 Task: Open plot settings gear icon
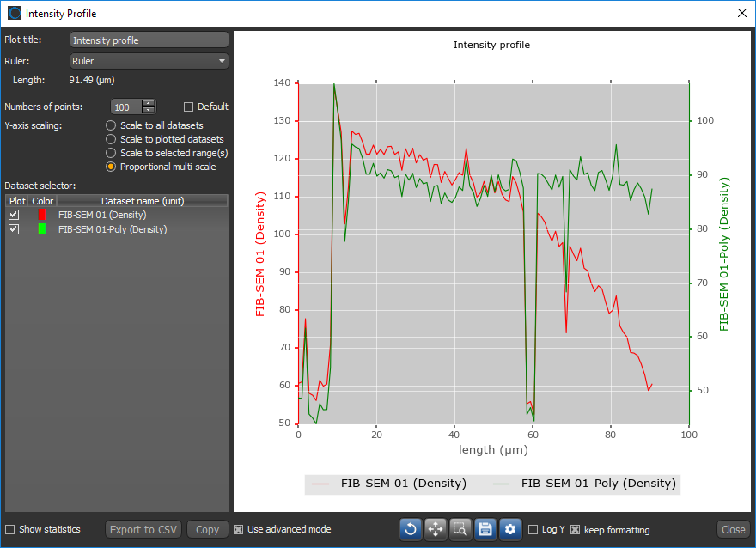click(x=510, y=529)
